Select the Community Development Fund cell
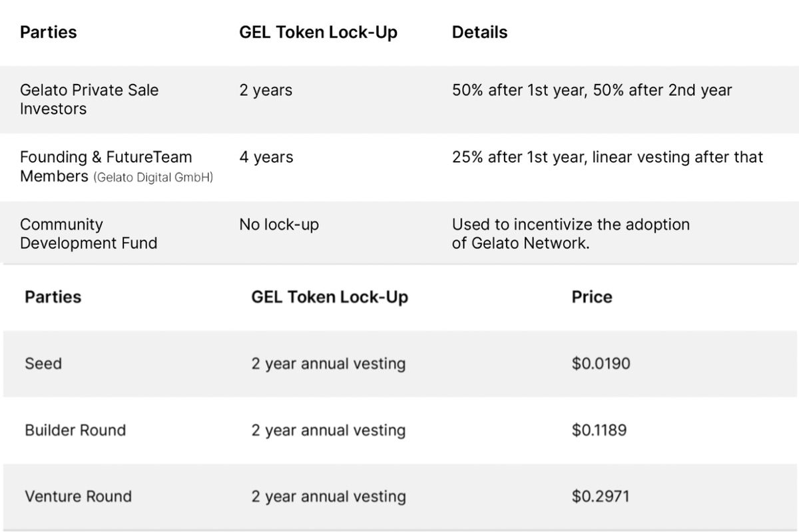This screenshot has width=799, height=532. (89, 234)
